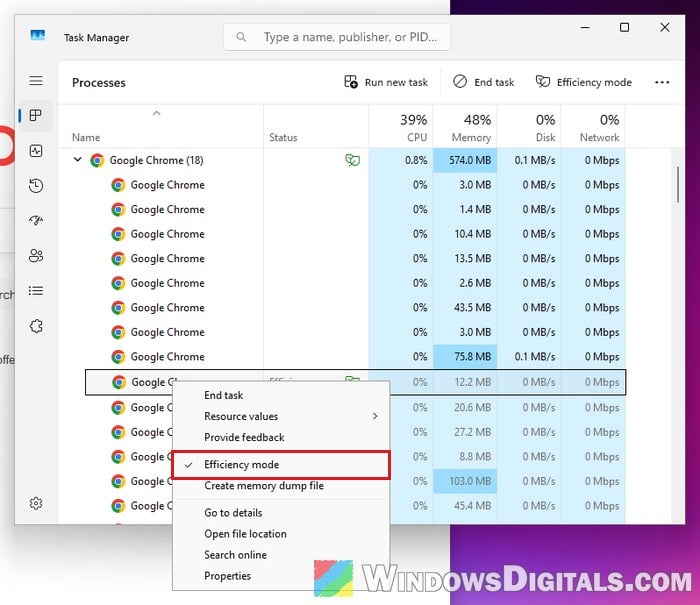Click the 574.0 MB memory cell
Screen dimensions: 700x605
click(465, 160)
